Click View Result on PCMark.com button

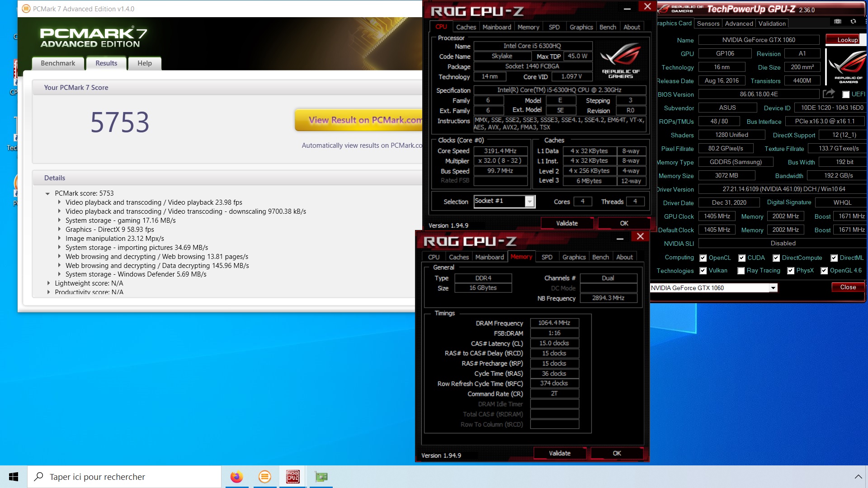click(359, 120)
